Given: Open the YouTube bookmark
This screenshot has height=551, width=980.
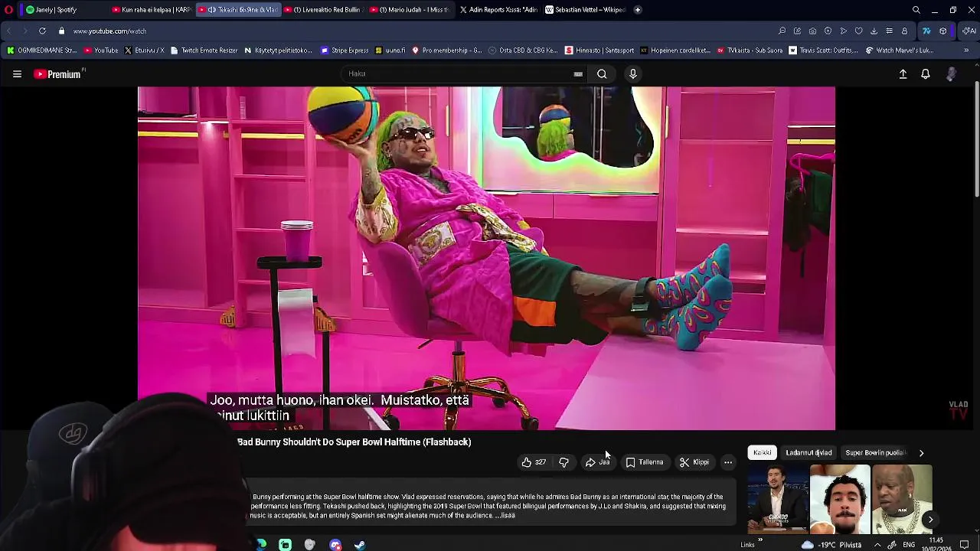Looking at the screenshot, I should (101, 51).
